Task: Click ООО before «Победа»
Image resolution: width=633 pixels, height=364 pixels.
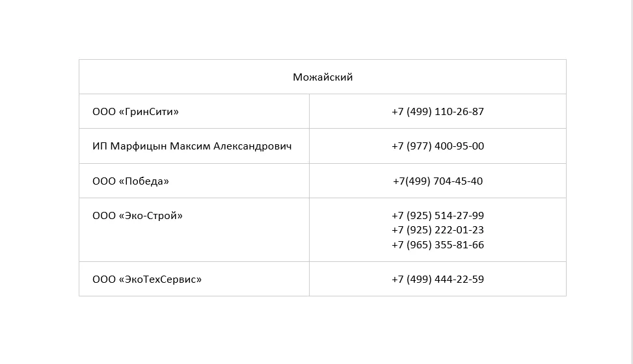Action: [x=104, y=181]
